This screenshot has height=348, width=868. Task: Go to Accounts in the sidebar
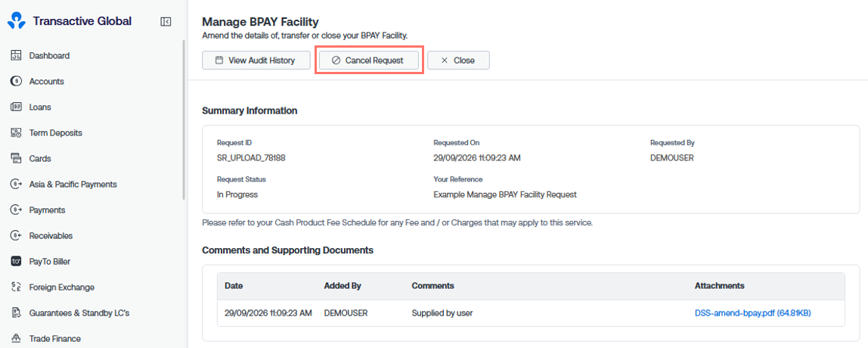(x=47, y=82)
